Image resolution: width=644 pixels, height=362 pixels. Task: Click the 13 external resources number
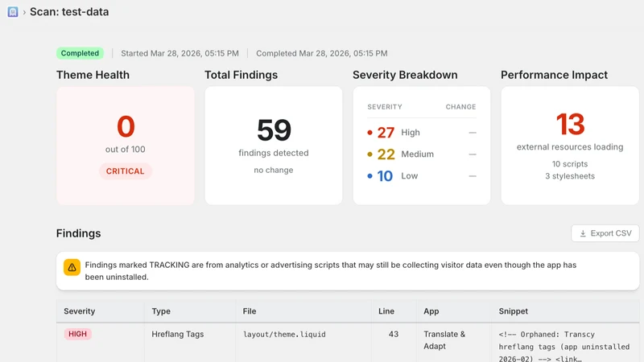pos(570,124)
